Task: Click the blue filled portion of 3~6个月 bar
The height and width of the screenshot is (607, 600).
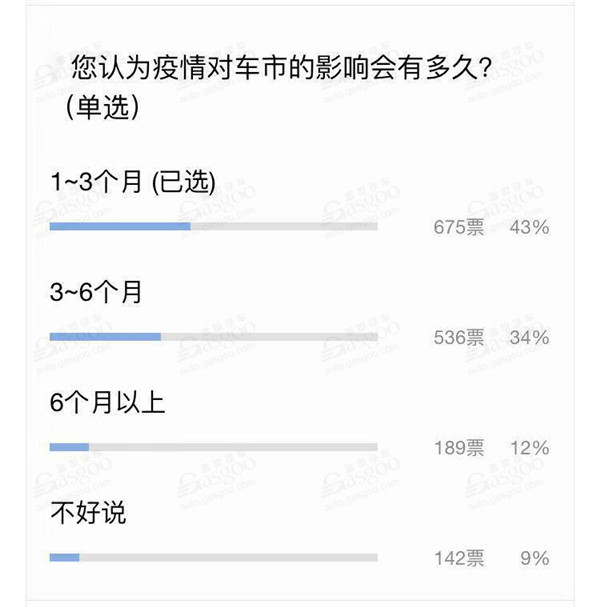Action: (x=105, y=337)
